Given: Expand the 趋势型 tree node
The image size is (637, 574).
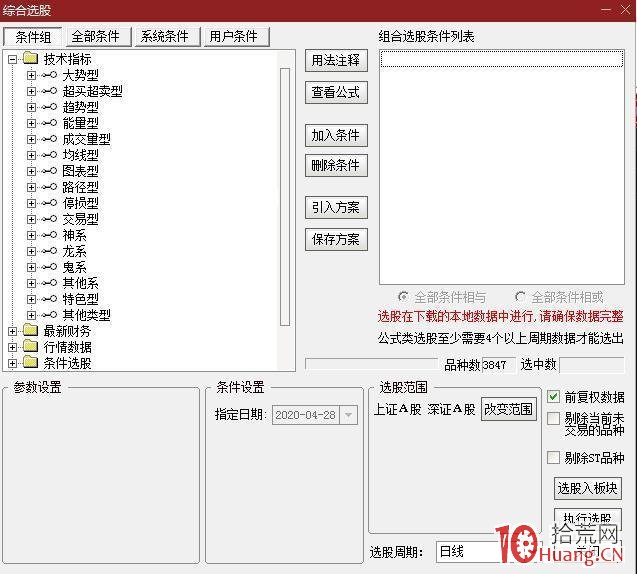Looking at the screenshot, I should [31, 107].
